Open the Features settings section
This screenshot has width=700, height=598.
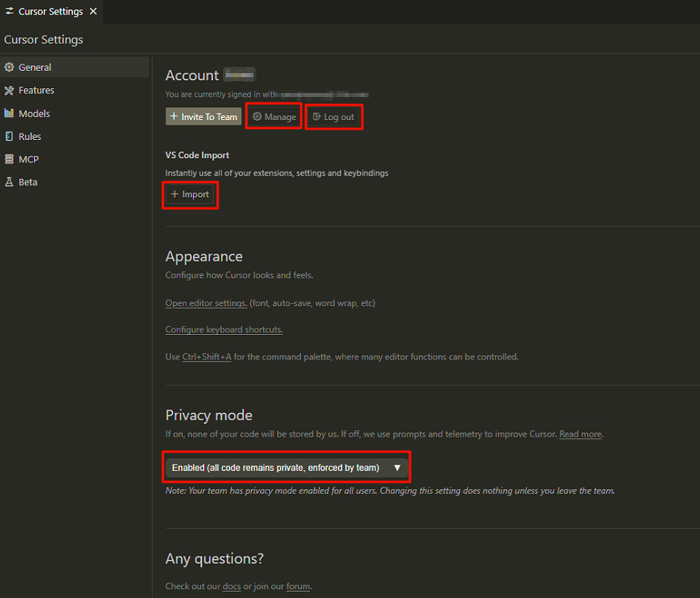[x=75, y=91]
